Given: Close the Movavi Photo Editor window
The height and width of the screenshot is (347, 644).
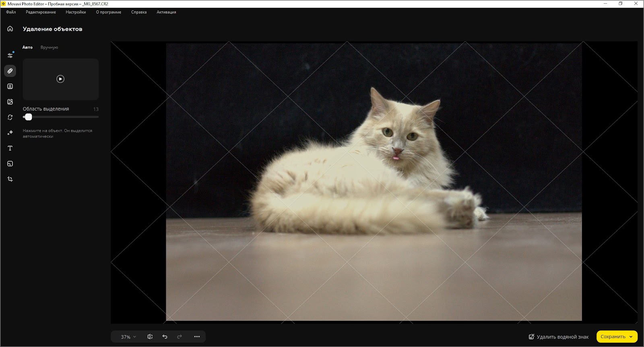Looking at the screenshot, I should 636,4.
